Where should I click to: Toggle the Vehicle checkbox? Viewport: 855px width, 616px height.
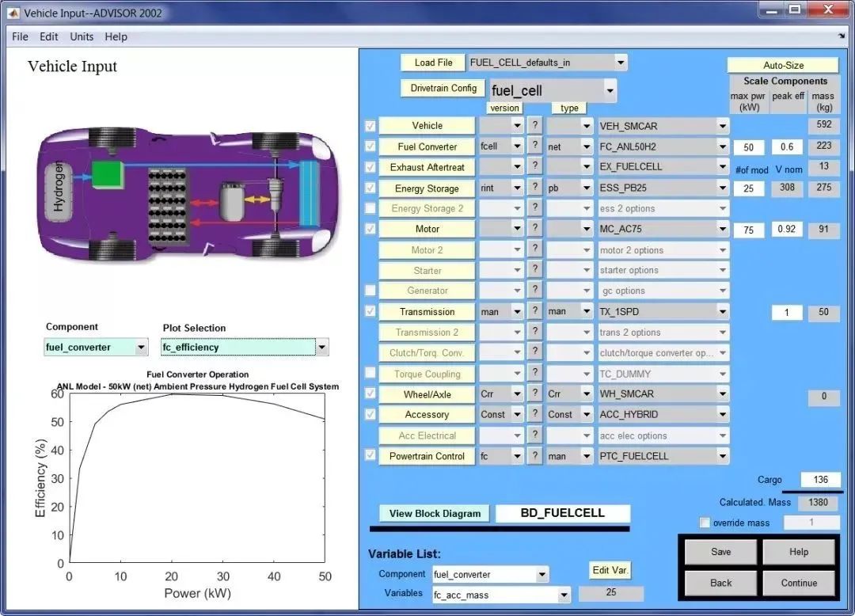pyautogui.click(x=370, y=126)
